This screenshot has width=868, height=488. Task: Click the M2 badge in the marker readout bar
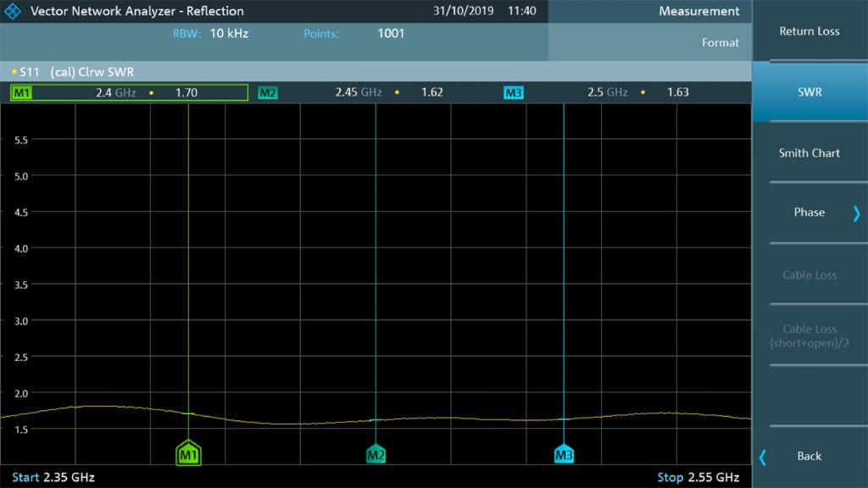click(268, 91)
